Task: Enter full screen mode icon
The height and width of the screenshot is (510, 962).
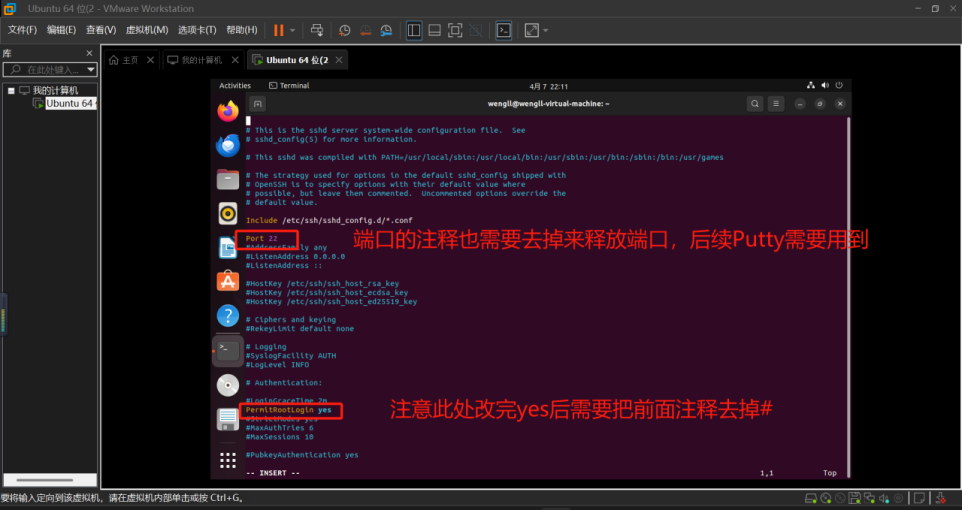Action: [x=455, y=30]
